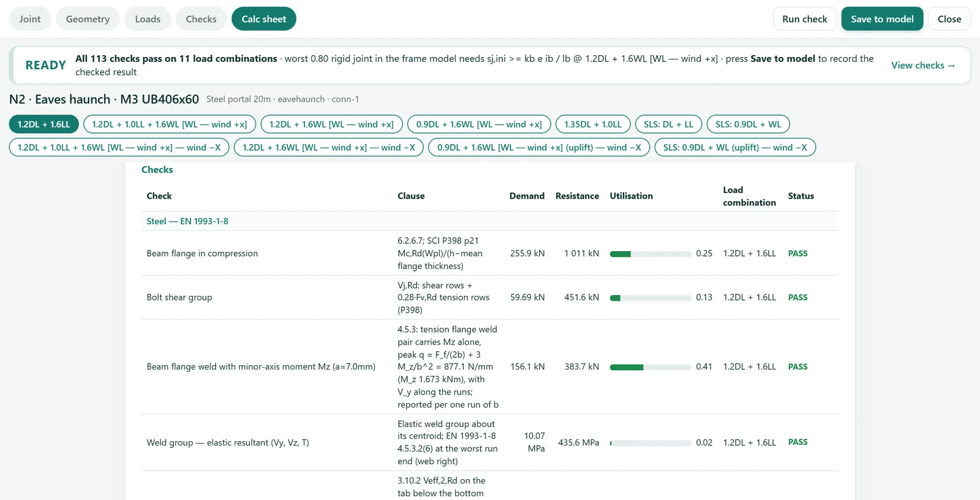
Task: Open the Geometry tab
Action: 88,19
